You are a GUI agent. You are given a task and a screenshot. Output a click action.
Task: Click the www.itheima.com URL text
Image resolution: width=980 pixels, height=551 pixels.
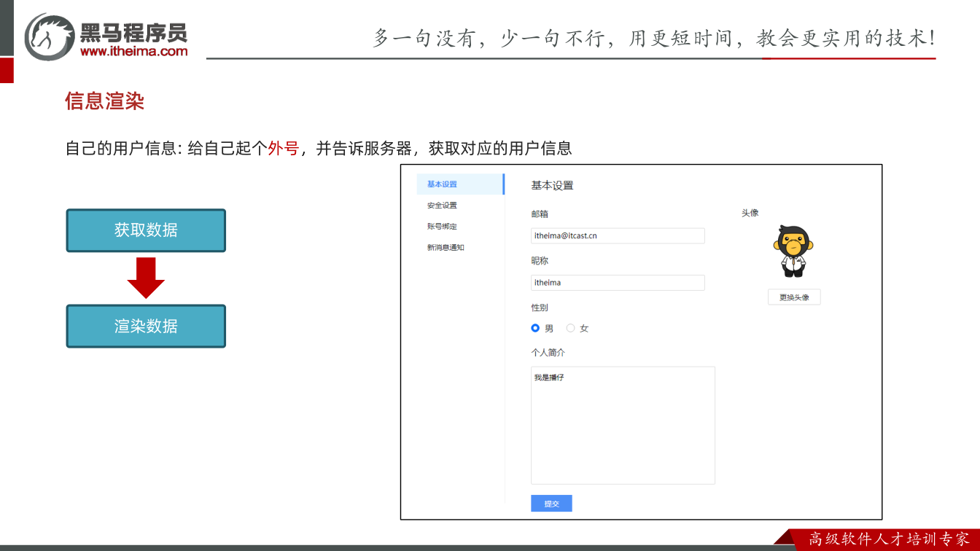coord(134,51)
